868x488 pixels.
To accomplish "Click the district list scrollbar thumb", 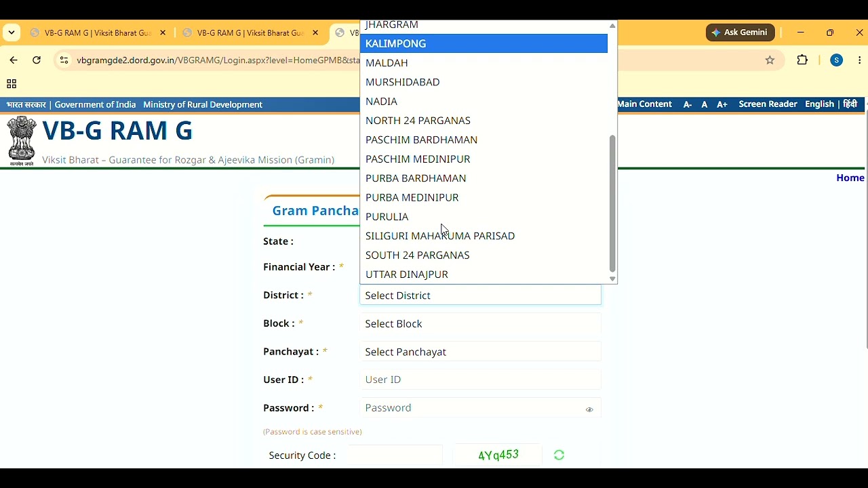I will click(612, 203).
